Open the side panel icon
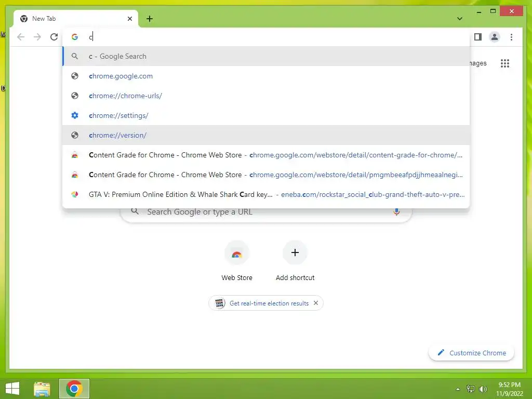The height and width of the screenshot is (399, 532). tap(478, 37)
